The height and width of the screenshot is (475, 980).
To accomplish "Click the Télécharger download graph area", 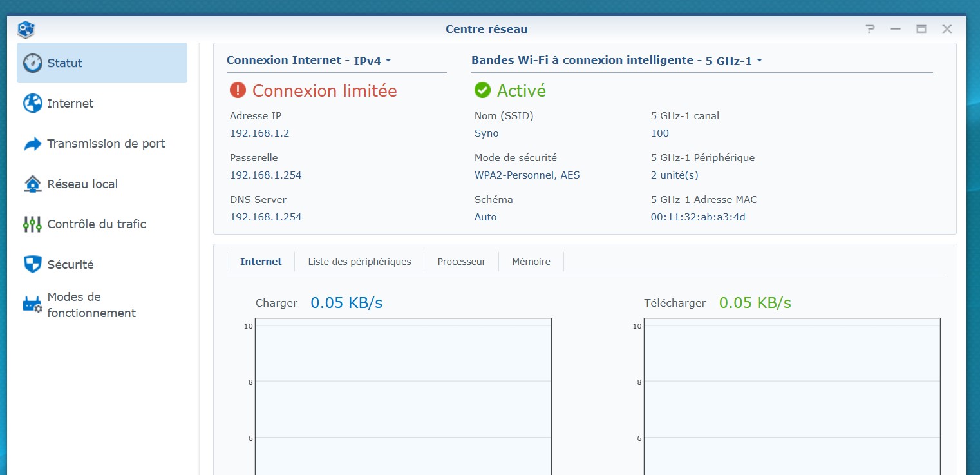I will (792, 396).
